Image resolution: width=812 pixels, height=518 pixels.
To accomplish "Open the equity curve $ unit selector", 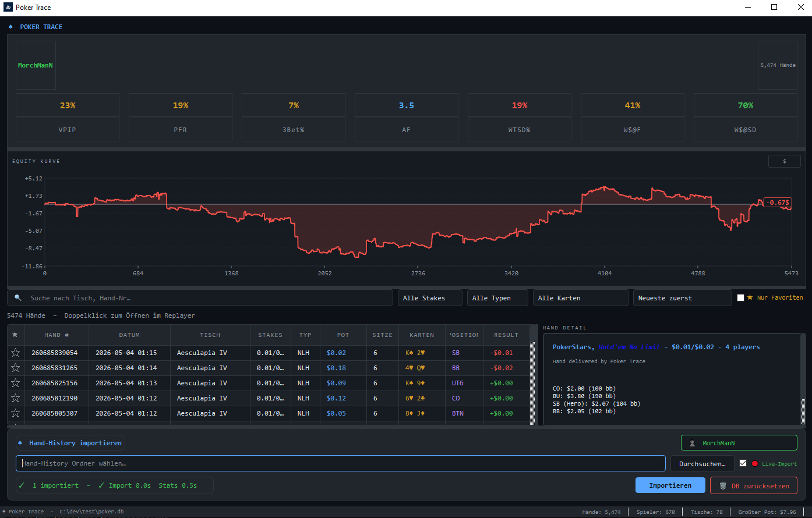I will 784,161.
